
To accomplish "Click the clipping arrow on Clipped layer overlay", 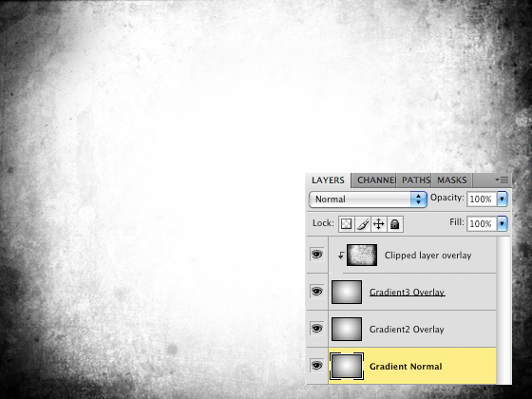I will pyautogui.click(x=341, y=256).
